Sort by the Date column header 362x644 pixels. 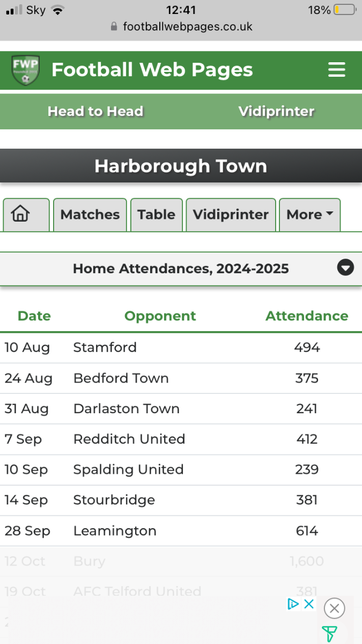pos(34,316)
